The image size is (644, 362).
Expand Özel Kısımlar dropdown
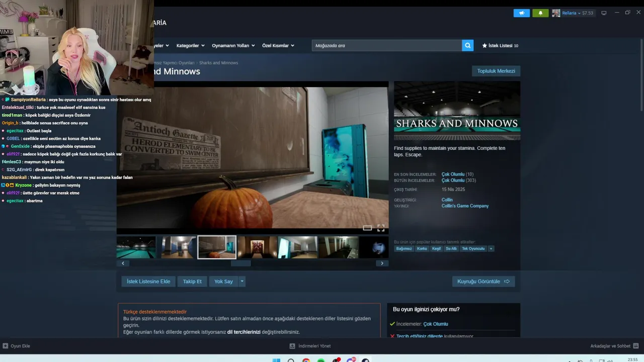pos(278,45)
